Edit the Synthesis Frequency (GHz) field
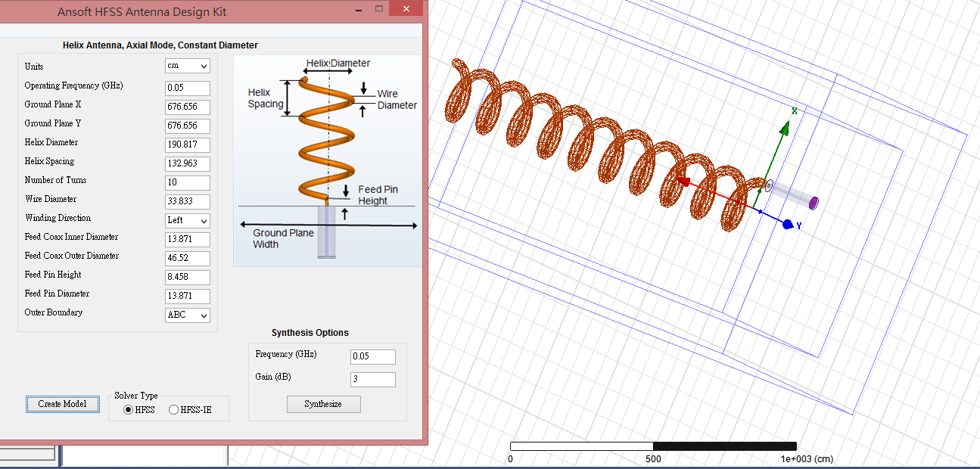980x469 pixels. point(373,356)
